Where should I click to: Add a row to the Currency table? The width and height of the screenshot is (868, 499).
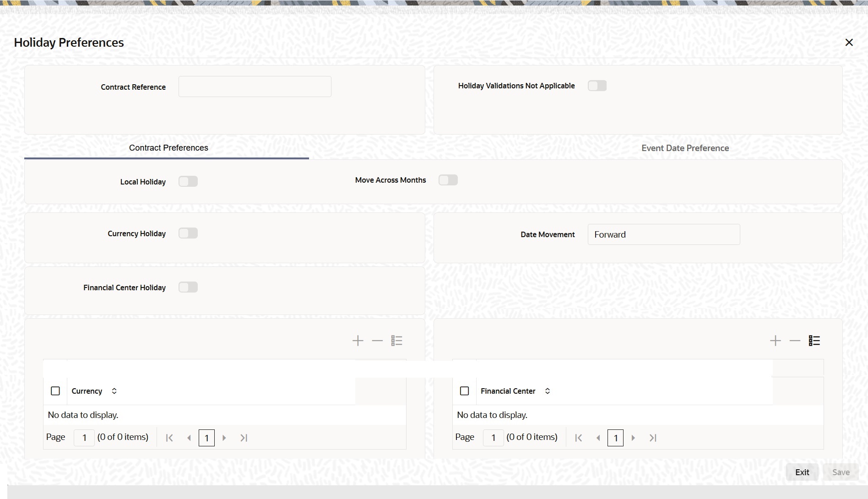pos(358,341)
